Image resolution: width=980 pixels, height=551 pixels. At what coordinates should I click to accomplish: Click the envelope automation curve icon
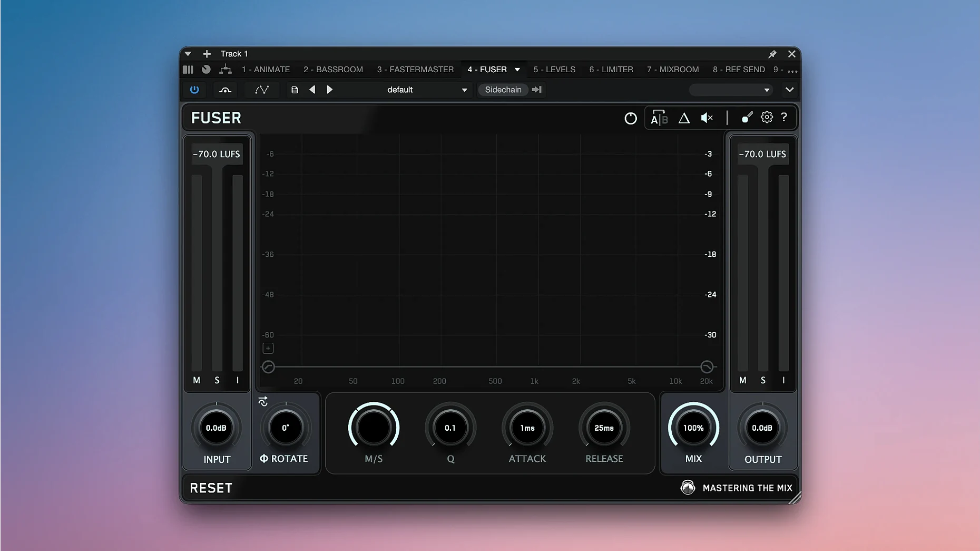pos(262,90)
